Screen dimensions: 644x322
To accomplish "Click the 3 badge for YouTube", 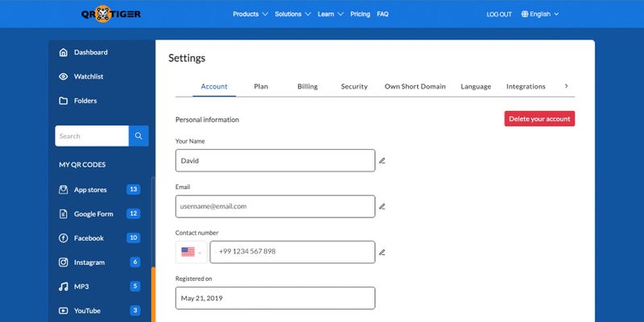I will pos(135,311).
